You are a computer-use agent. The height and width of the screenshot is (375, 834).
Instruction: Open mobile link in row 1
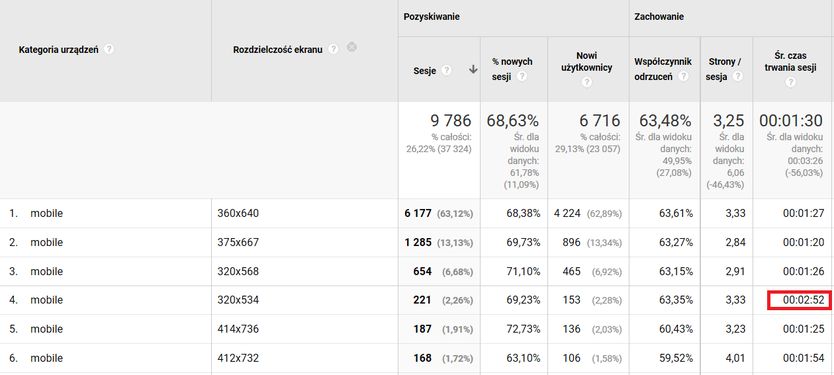click(x=46, y=213)
